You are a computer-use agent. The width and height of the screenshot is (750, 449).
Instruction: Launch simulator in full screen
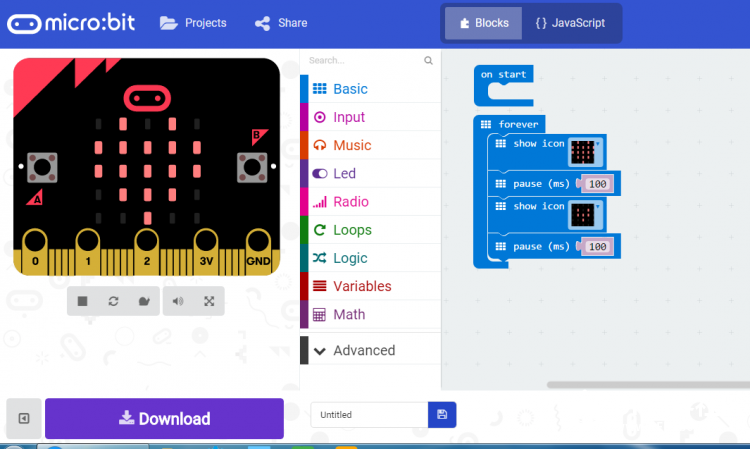209,301
